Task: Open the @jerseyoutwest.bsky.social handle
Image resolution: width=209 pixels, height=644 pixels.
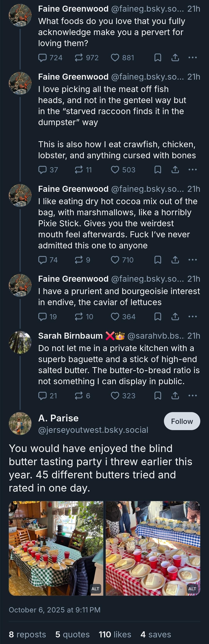Action: (x=93, y=430)
